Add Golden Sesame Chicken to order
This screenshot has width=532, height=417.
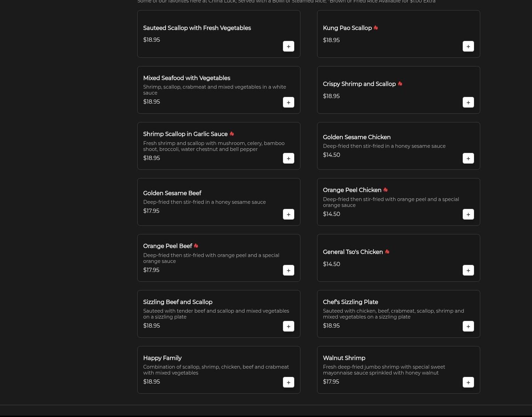(x=468, y=159)
